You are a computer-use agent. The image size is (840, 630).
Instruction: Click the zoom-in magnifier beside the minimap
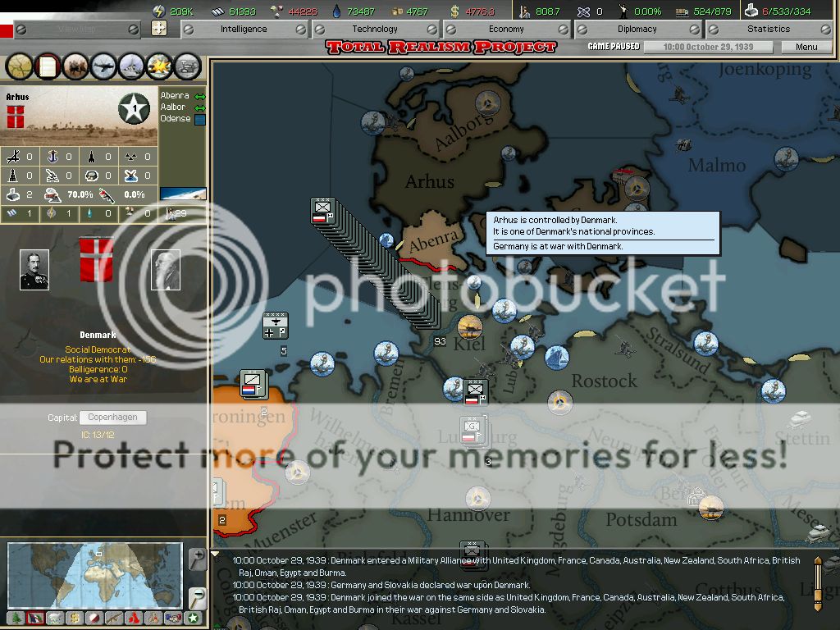click(197, 559)
